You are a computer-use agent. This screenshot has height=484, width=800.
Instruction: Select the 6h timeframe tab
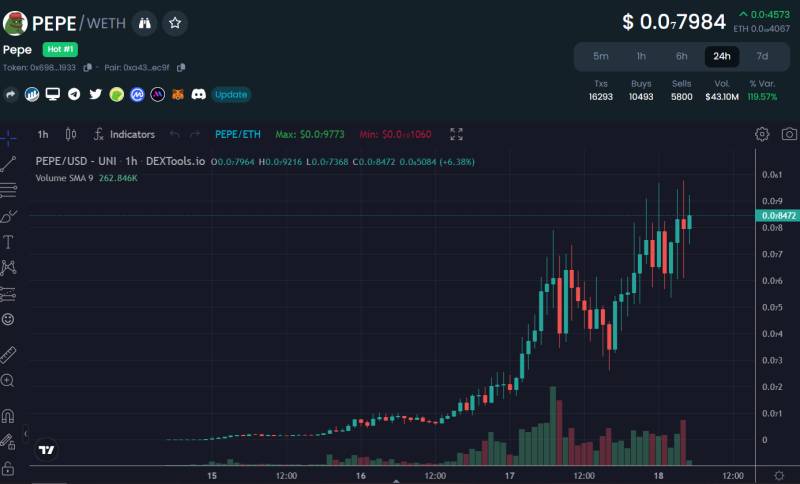pos(682,56)
